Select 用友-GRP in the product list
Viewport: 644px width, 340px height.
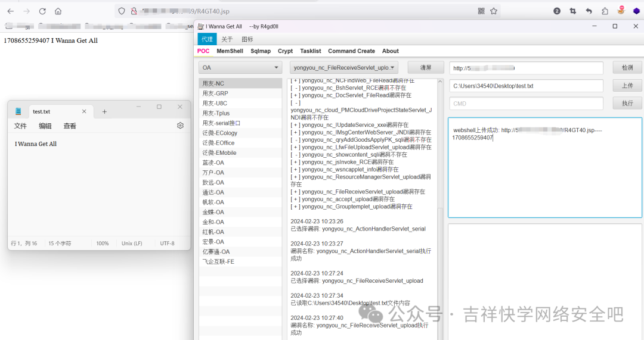(x=240, y=93)
